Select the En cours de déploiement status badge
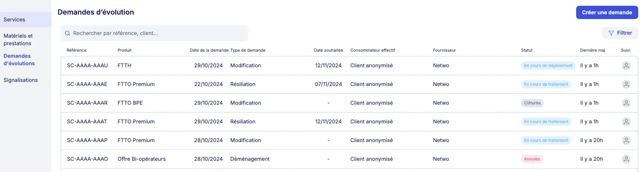 point(548,66)
